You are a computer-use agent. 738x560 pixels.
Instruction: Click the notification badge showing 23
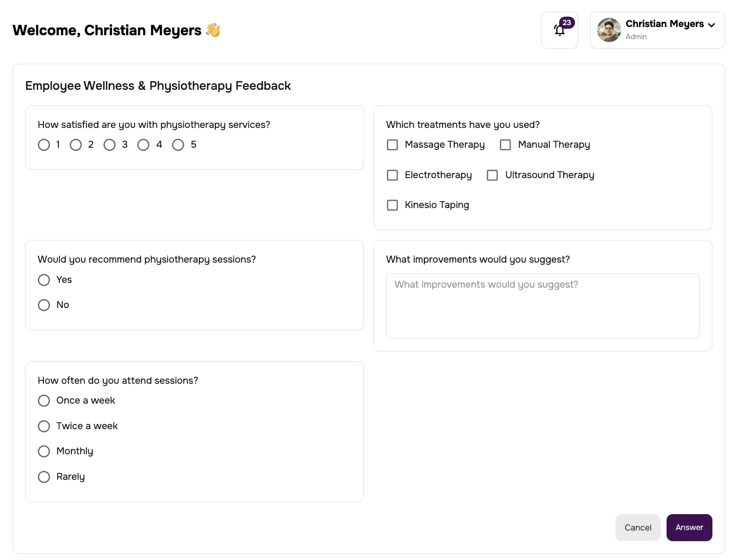tap(566, 22)
